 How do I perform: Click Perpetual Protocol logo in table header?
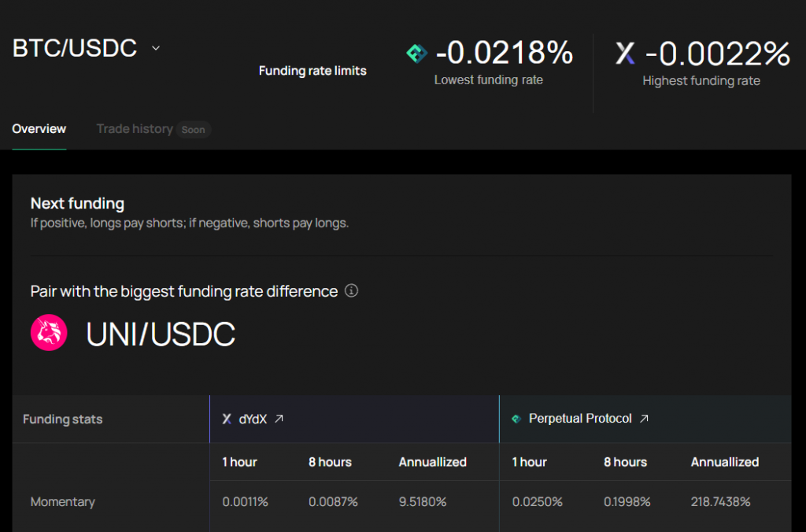(516, 419)
